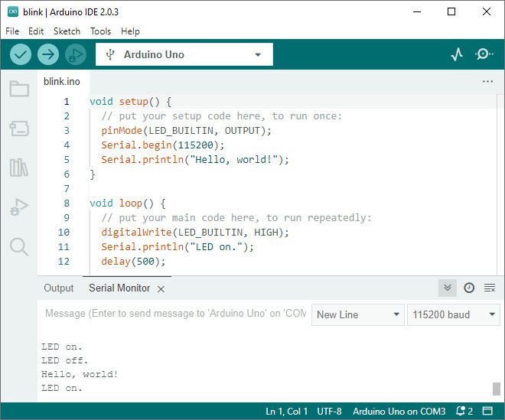This screenshot has width=505, height=420.
Task: Open the Boards Manager sidebar icon
Action: click(x=19, y=129)
